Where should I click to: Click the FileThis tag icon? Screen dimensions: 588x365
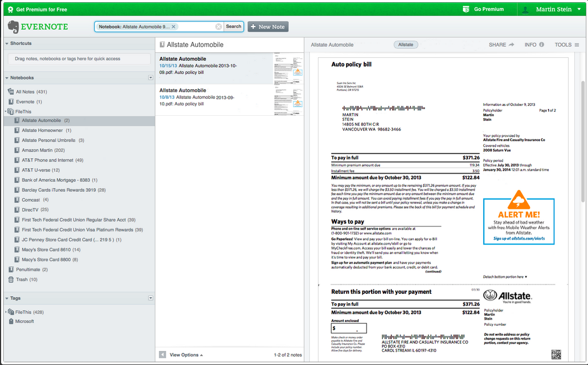pos(11,312)
